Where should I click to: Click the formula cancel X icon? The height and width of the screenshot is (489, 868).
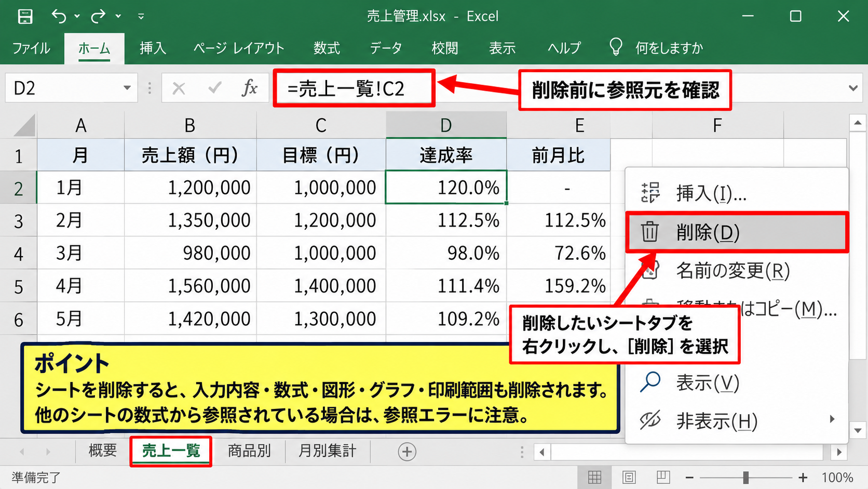coord(179,88)
